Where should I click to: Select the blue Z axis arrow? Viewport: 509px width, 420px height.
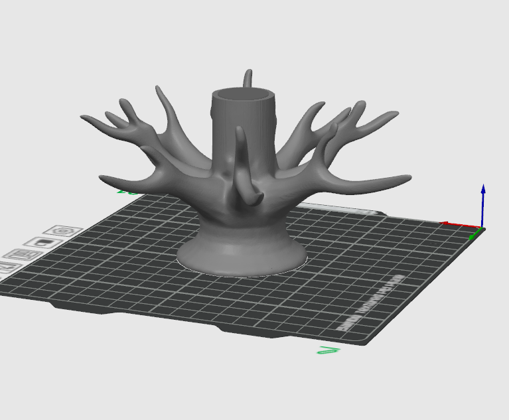coord(483,204)
